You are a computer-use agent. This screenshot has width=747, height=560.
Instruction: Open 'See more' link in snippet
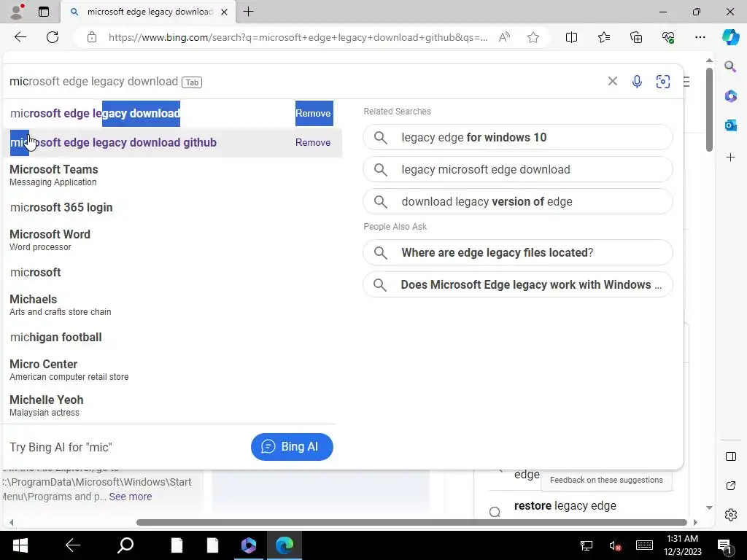pos(131,497)
